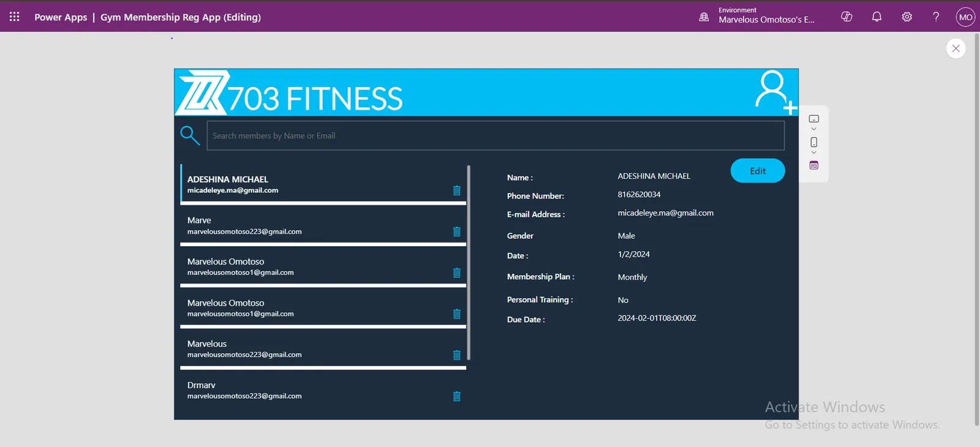The image size is (980, 447).
Task: Delete the ADESHINA MICHAEL member with its trash icon
Action: 456,190
